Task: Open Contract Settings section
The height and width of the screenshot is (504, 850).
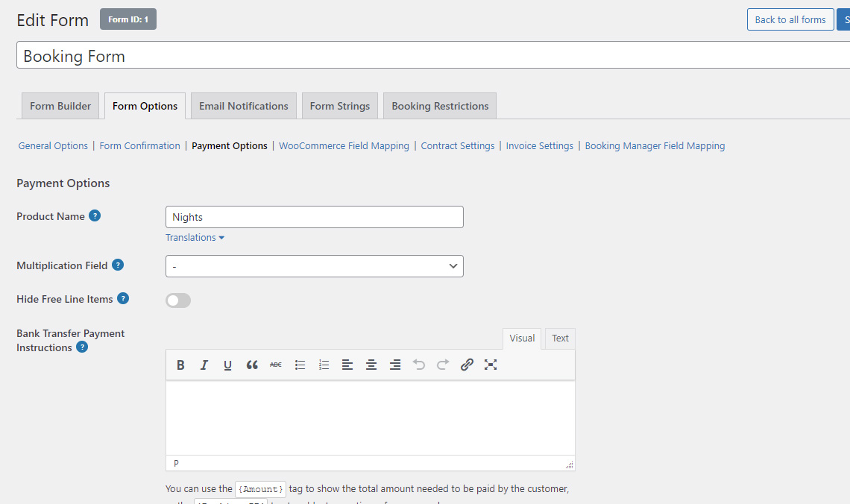Action: point(458,146)
